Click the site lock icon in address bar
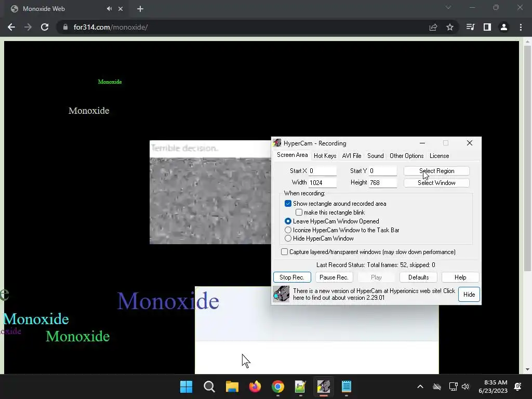The width and height of the screenshot is (532, 399). (65, 27)
